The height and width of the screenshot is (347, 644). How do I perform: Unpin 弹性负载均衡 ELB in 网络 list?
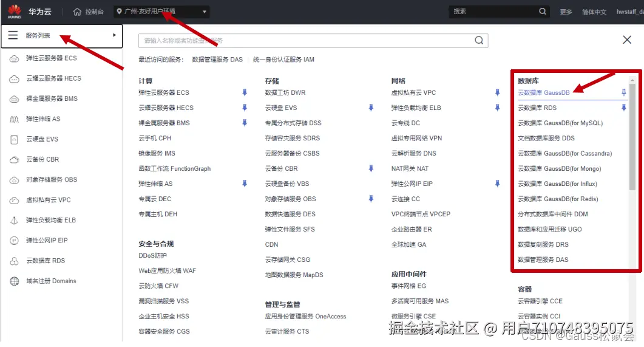(x=497, y=108)
